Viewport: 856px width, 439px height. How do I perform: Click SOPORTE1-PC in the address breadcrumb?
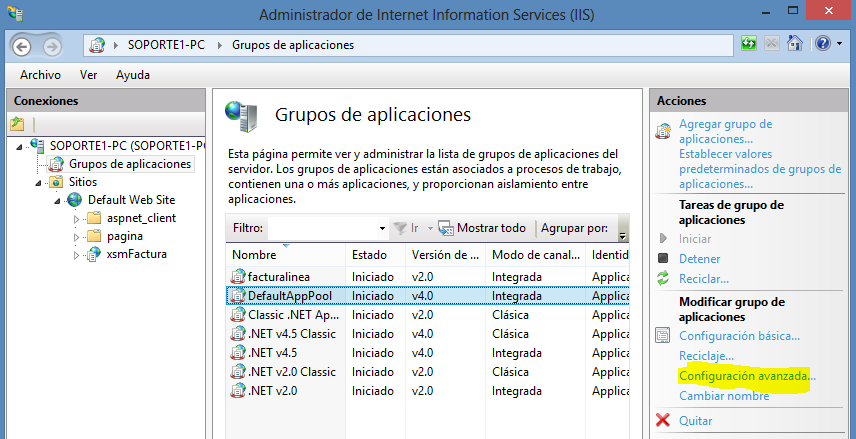[x=167, y=45]
